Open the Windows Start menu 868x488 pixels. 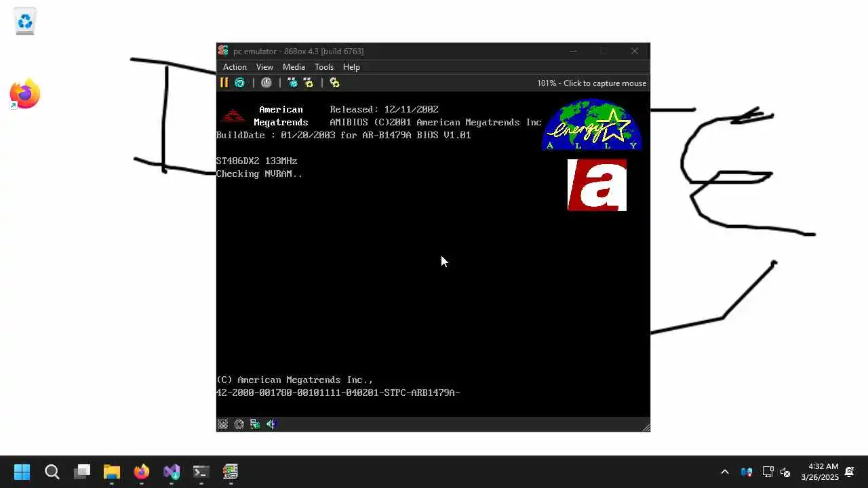click(x=22, y=472)
